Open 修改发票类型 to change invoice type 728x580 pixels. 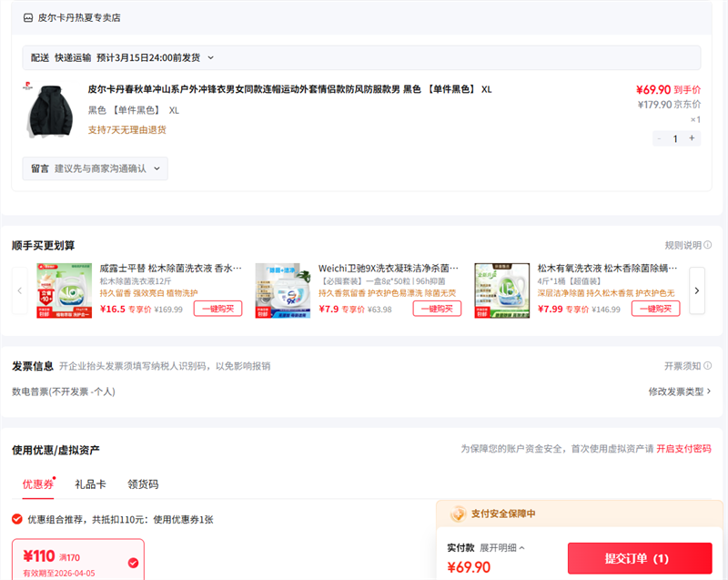(679, 392)
